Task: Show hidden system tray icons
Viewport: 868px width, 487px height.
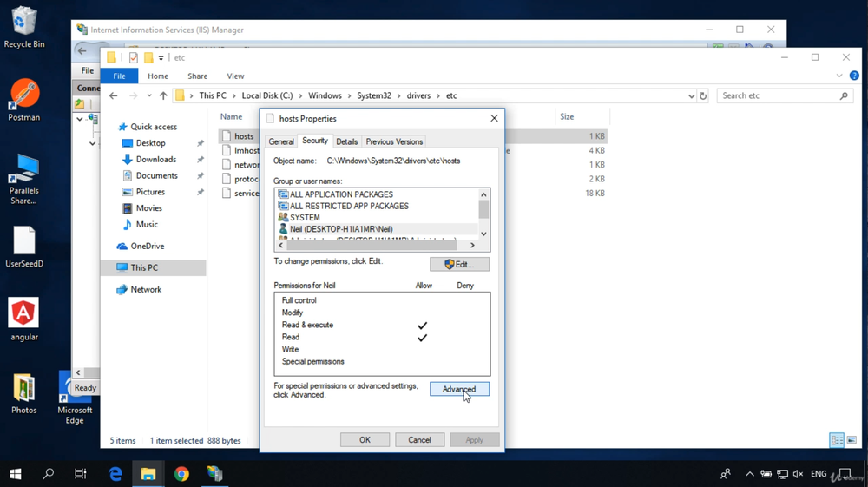Action: coord(750,474)
